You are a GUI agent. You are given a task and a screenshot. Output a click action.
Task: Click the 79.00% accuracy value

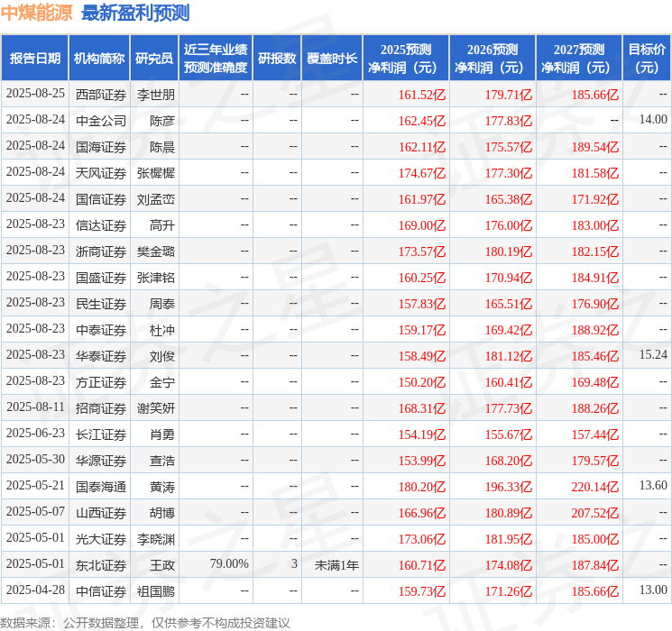point(229,563)
